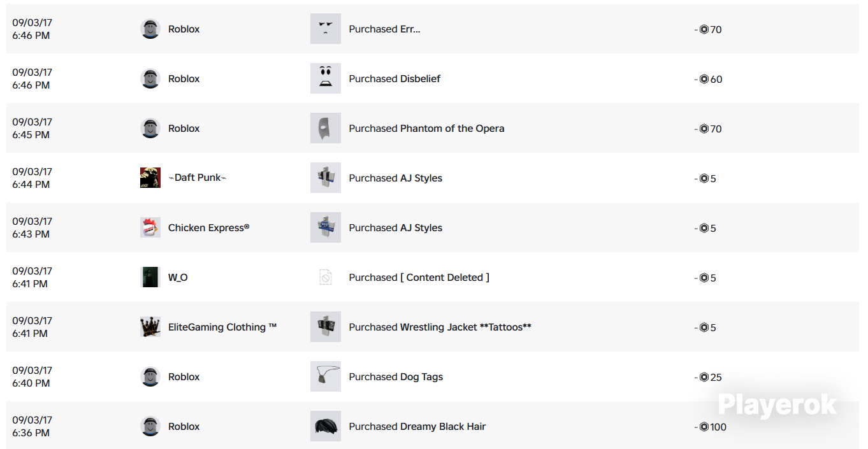Image resolution: width=868 pixels, height=449 pixels.
Task: Click the ~Daft Punk~ group avatar
Action: tap(150, 178)
